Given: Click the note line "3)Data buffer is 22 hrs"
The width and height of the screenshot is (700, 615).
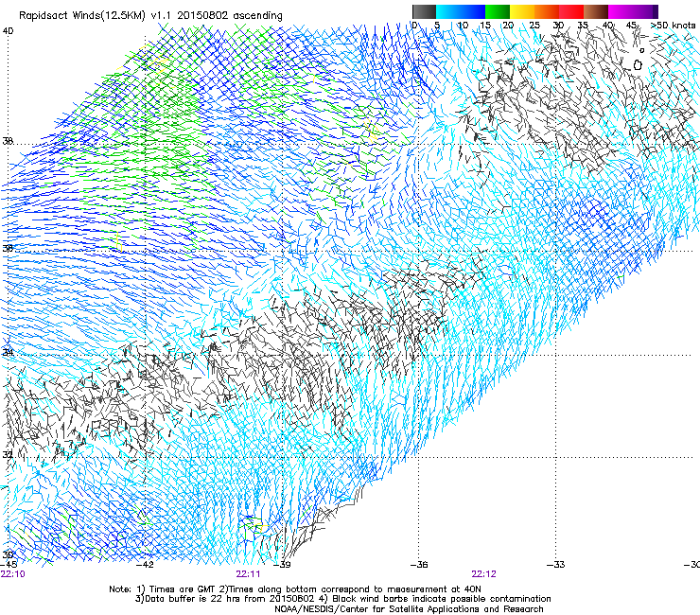Looking at the screenshot, I should (342, 599).
